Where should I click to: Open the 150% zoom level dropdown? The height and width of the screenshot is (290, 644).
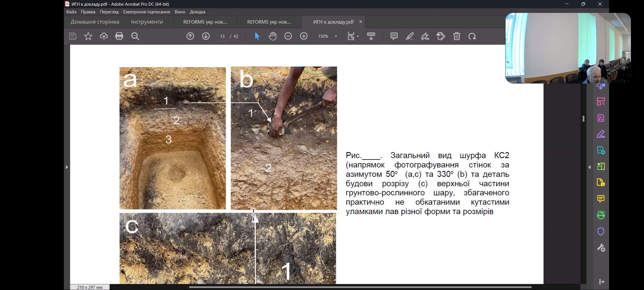pyautogui.click(x=336, y=36)
